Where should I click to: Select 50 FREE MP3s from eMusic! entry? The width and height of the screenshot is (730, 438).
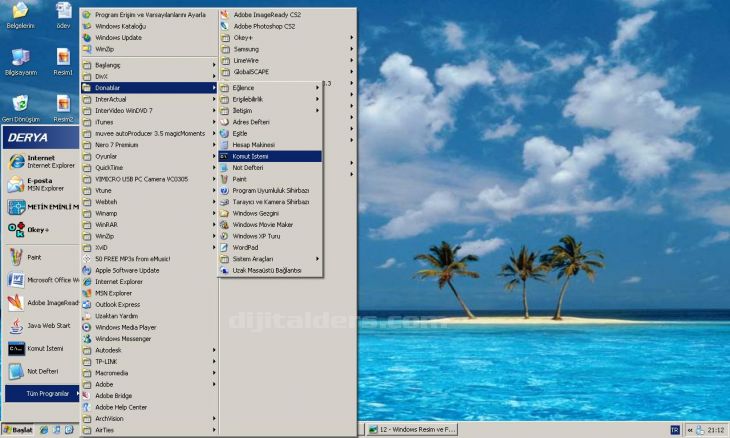pos(149,259)
